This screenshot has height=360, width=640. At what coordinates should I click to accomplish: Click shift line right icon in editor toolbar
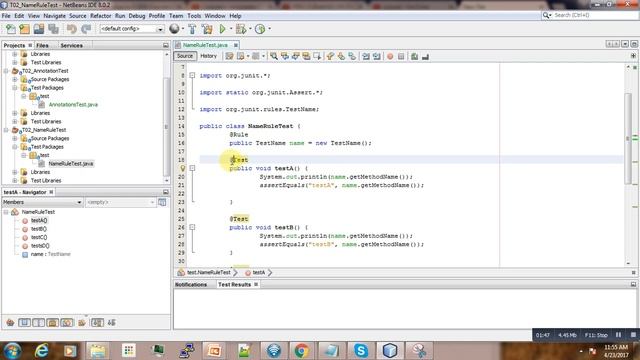[x=376, y=56]
